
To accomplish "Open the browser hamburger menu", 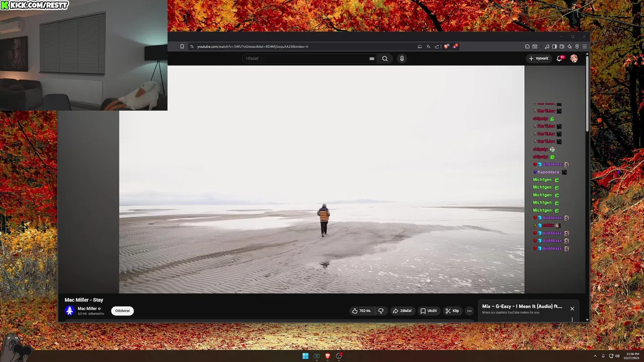I will (585, 46).
